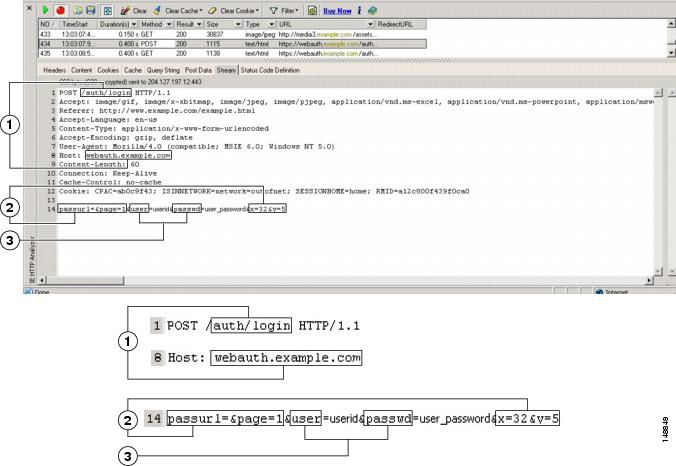Click the 'Done' status bar text
Viewport: 676px width, 466px height.
[x=42, y=292]
